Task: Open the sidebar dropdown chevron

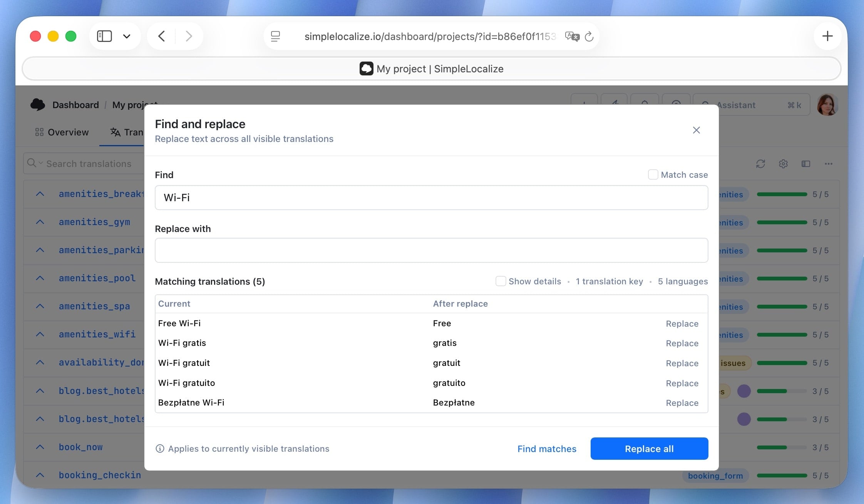Action: pos(127,36)
